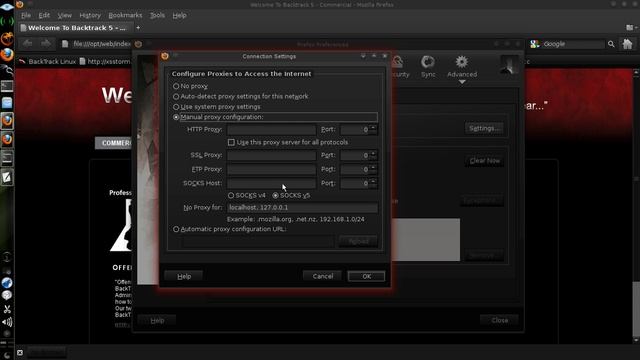This screenshot has height=360, width=640.
Task: Click the Google search engine icon
Action: (535, 44)
